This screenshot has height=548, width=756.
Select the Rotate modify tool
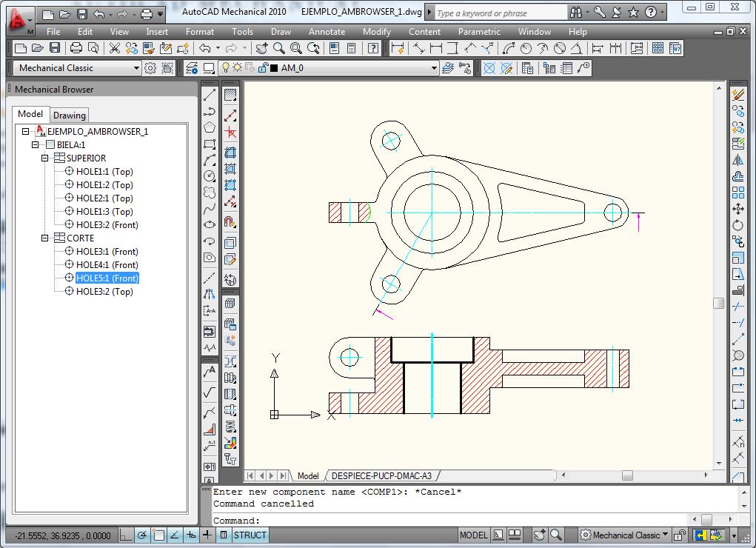(738, 225)
